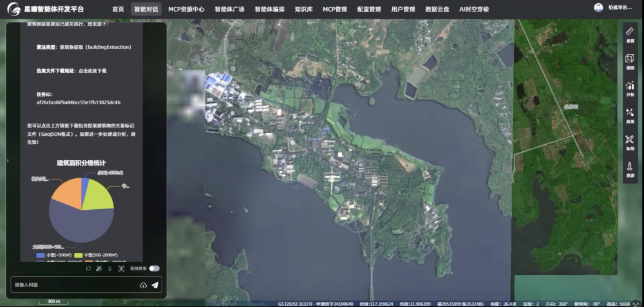
Task: Switch to MCP资源中心 tab
Action: [x=186, y=10]
